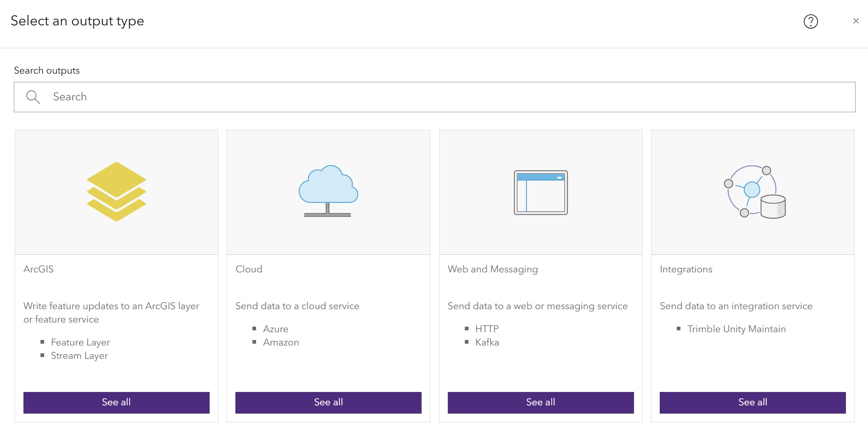Click the search magnifier icon

(33, 97)
